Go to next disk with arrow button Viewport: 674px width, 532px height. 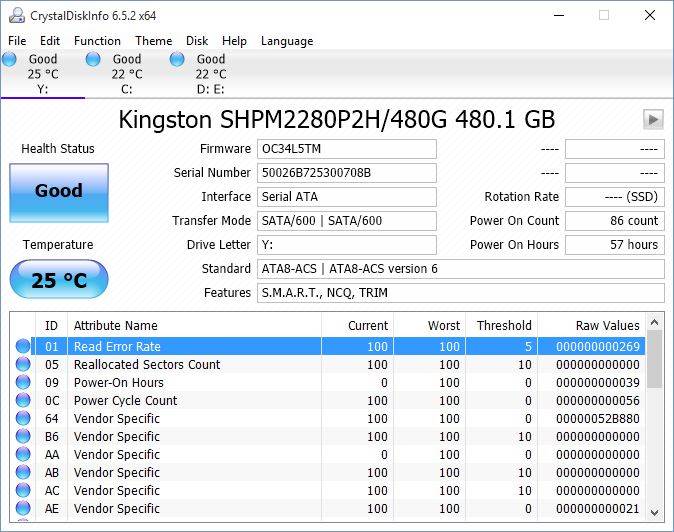653,119
